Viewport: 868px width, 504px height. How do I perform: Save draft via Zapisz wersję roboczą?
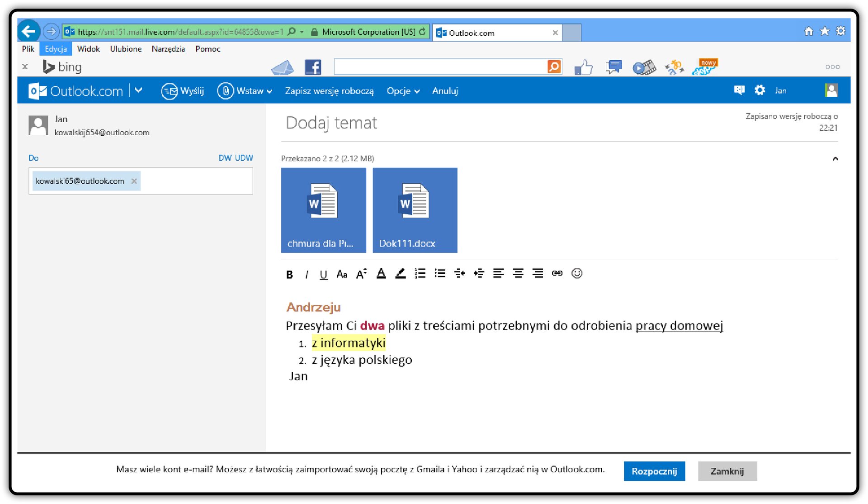[329, 91]
